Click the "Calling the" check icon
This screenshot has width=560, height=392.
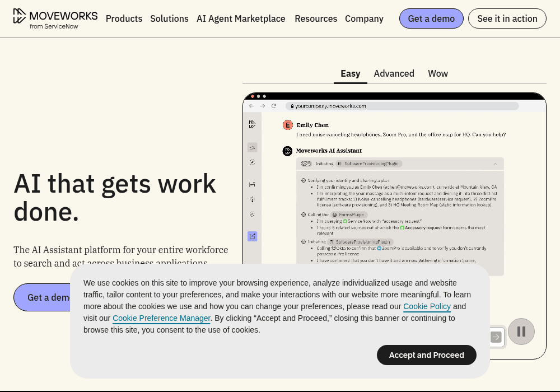304,215
